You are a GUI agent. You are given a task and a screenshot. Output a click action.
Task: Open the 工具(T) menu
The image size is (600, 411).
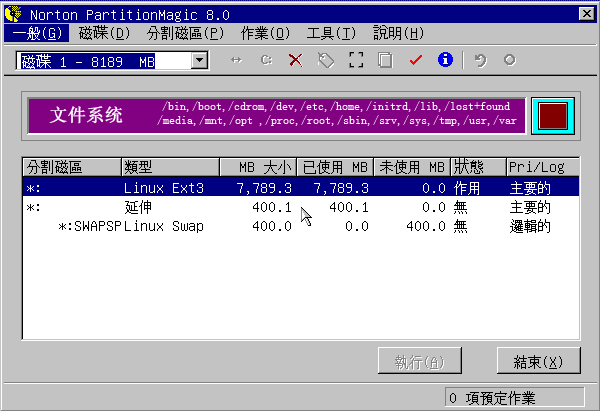[331, 33]
